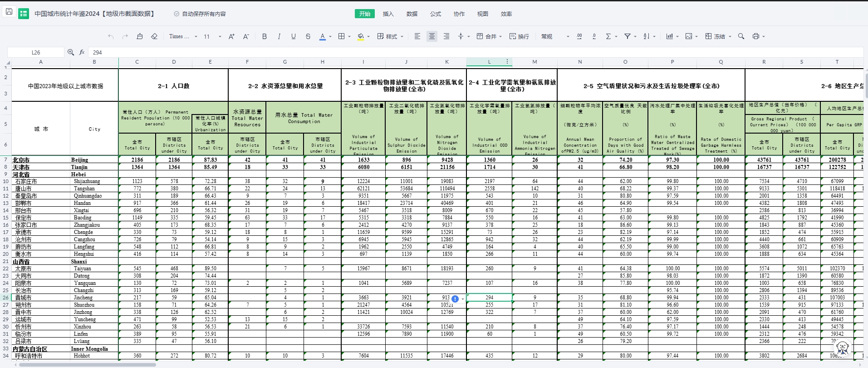Open the 公式 tab
The width and height of the screenshot is (868, 368).
click(x=436, y=14)
